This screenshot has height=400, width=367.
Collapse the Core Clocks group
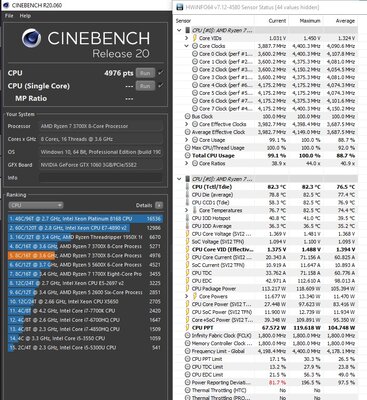[x=187, y=46]
